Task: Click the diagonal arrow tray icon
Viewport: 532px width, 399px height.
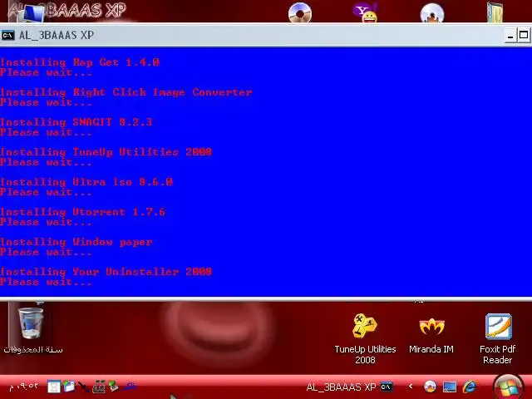Action: click(83, 387)
